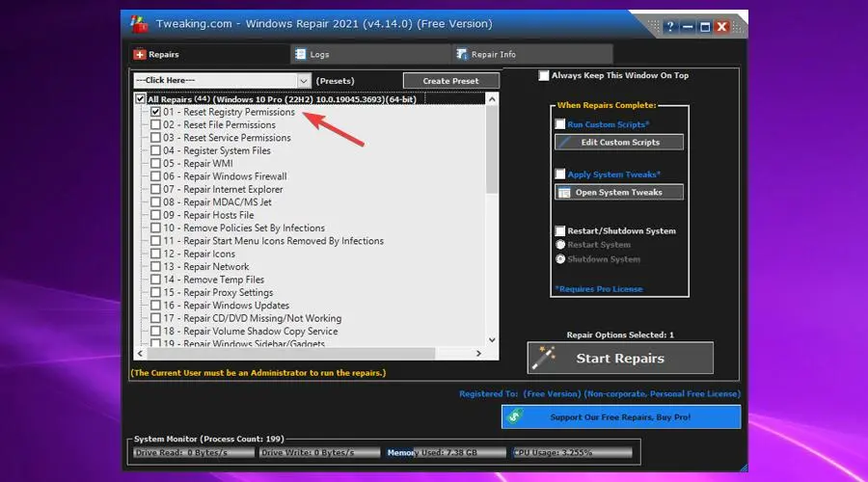Select Restart System radio button

point(560,245)
